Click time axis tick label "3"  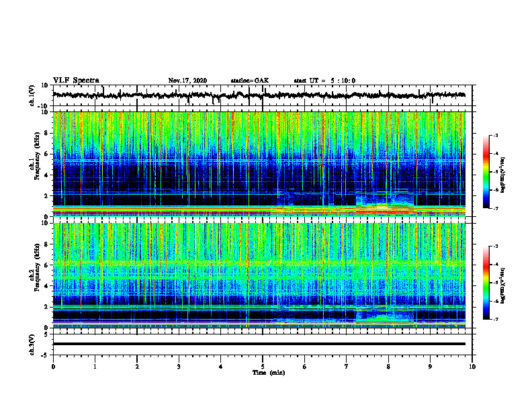pyautogui.click(x=179, y=367)
